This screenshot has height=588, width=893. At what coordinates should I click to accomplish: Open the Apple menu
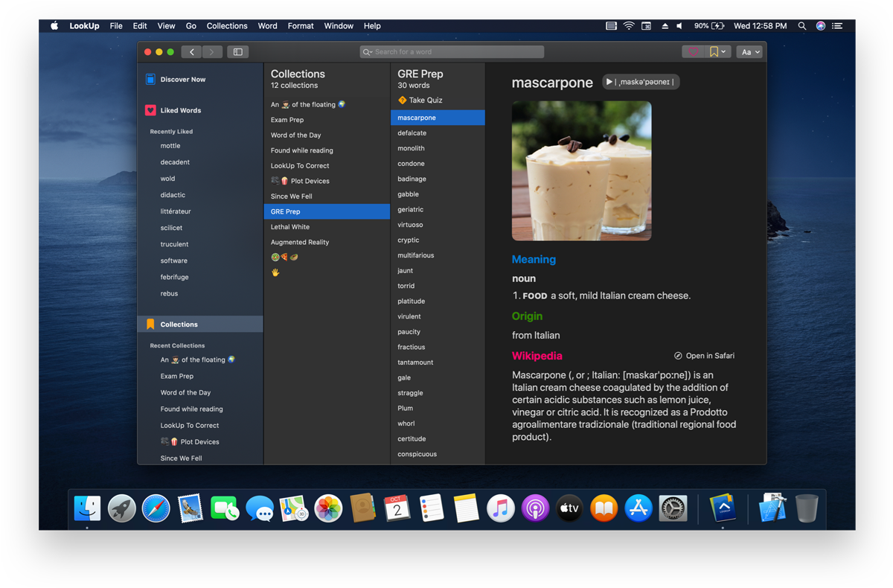54,26
